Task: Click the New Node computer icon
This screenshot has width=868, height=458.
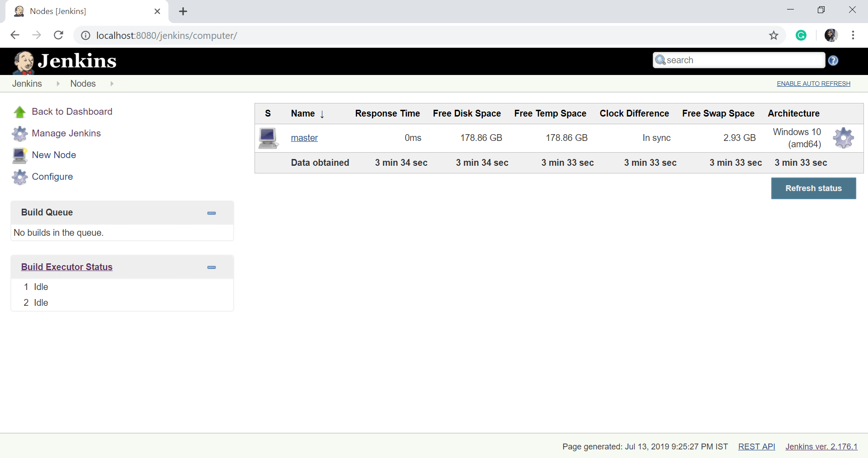Action: [19, 155]
